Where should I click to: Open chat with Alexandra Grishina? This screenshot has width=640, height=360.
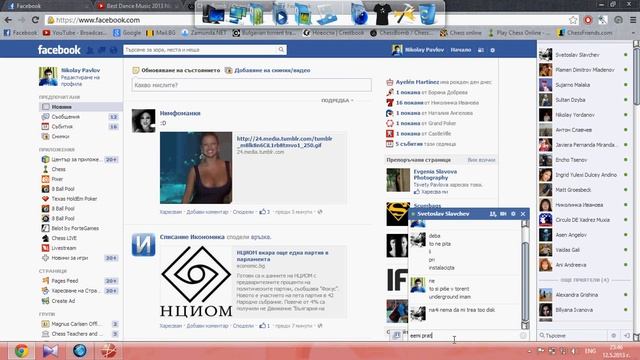(583, 295)
